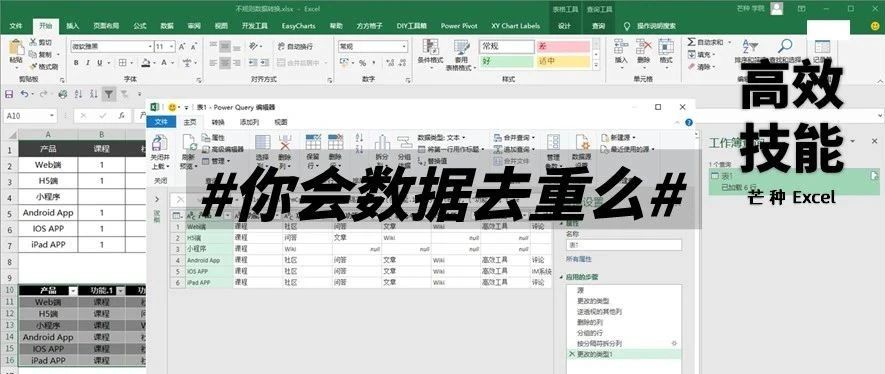Click the Save icon in quick access toolbar
885x374 pixels.
[8, 94]
